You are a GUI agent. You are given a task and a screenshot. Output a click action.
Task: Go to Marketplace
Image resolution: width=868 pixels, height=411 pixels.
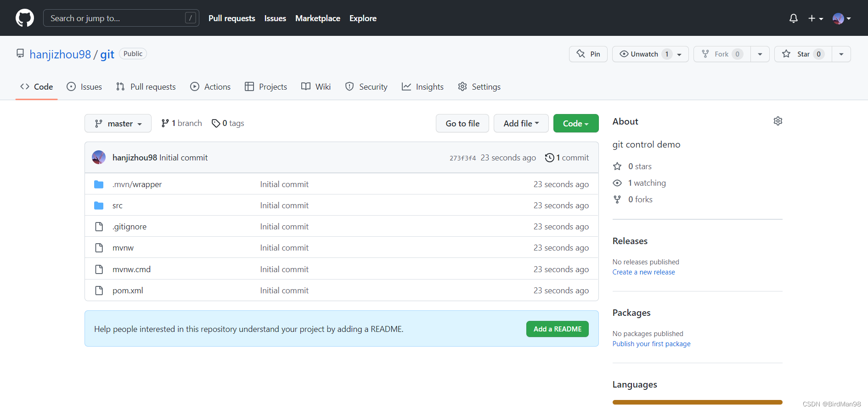[x=318, y=18]
